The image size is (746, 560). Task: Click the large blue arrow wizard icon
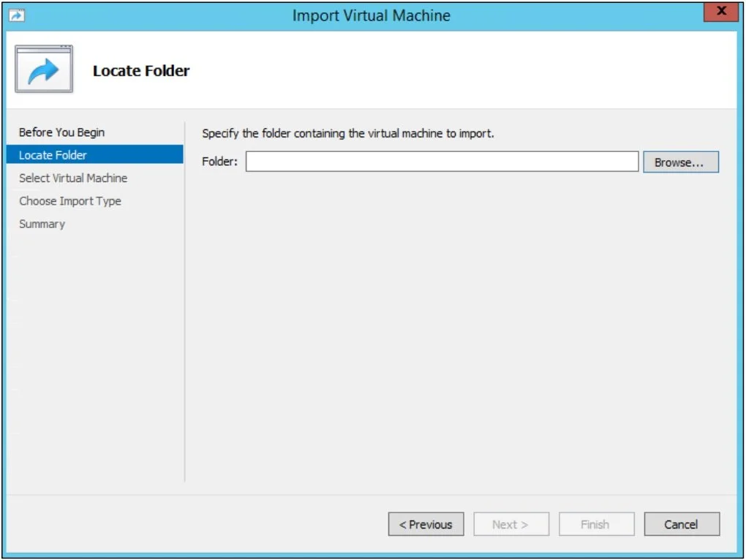pos(44,69)
